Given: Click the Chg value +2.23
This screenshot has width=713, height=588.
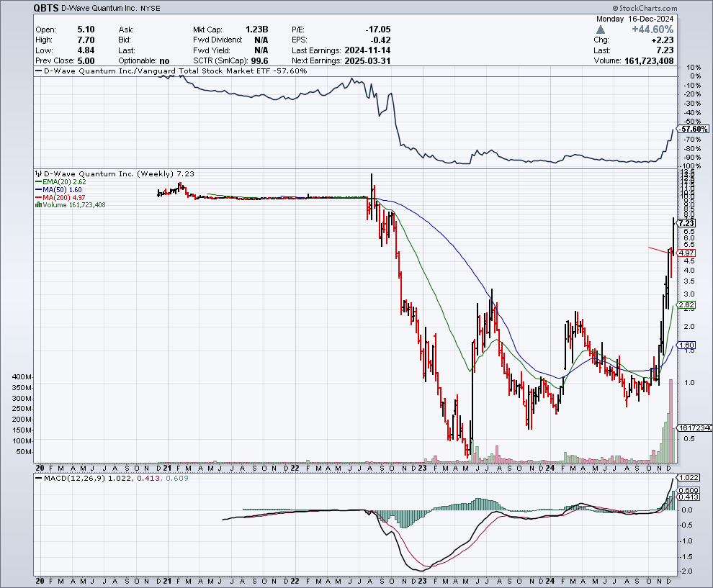Looking at the screenshot, I should [x=663, y=40].
